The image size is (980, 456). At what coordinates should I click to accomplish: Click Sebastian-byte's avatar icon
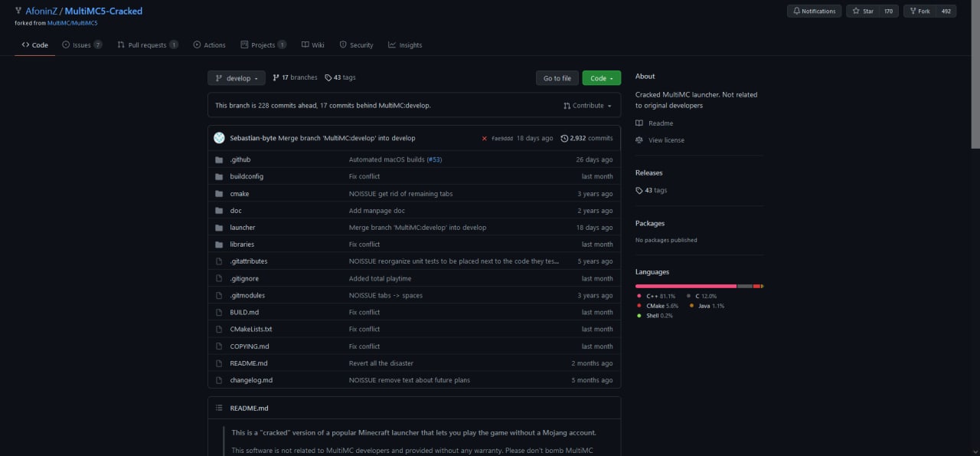[219, 138]
